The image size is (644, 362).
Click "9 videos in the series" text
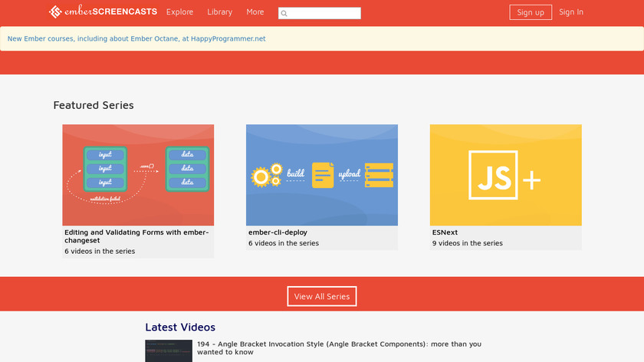(468, 243)
